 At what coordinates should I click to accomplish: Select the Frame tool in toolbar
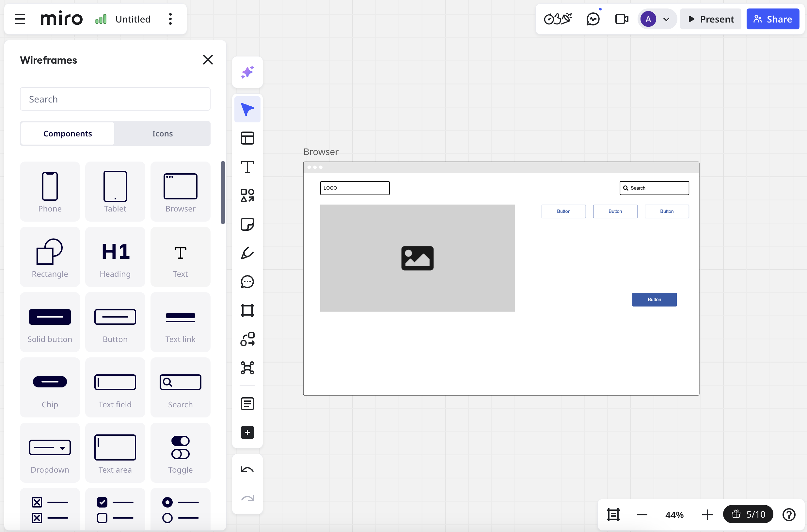pos(247,310)
